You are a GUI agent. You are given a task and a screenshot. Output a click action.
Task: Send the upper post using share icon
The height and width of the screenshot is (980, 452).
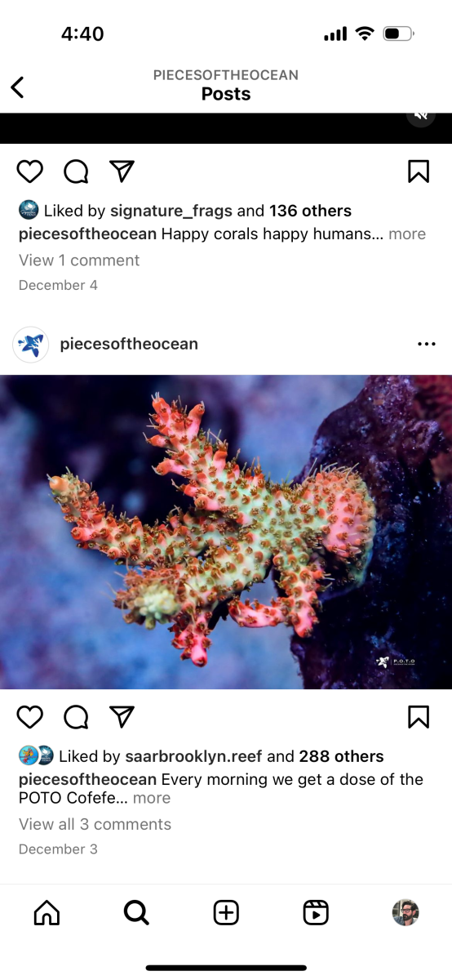click(x=122, y=171)
